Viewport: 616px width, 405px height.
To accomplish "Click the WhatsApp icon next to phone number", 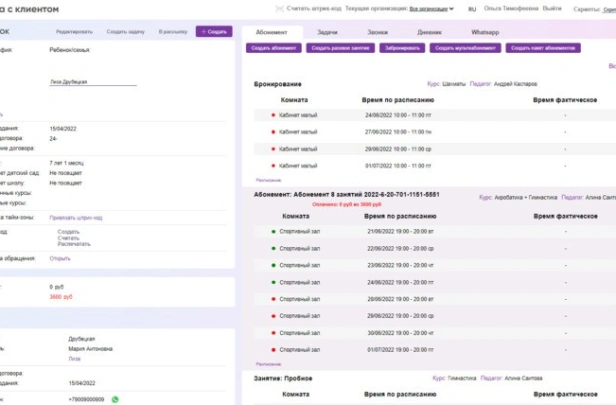I will coord(115,399).
